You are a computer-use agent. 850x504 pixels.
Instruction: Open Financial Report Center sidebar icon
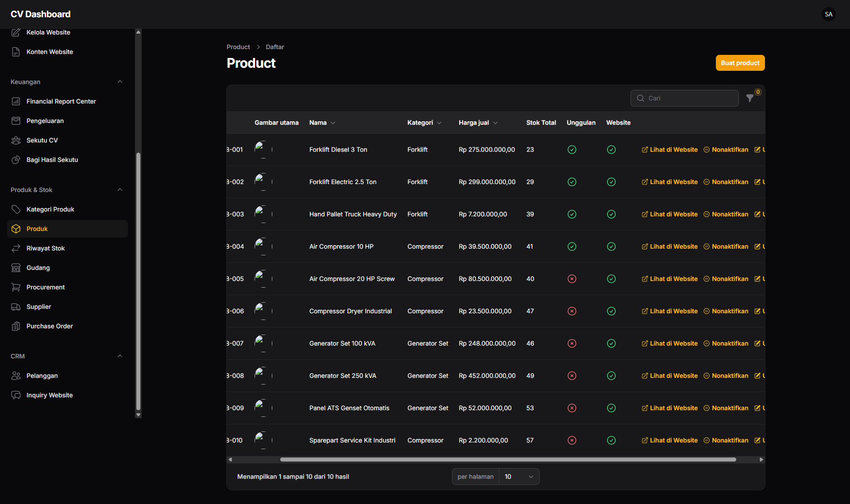(x=16, y=101)
